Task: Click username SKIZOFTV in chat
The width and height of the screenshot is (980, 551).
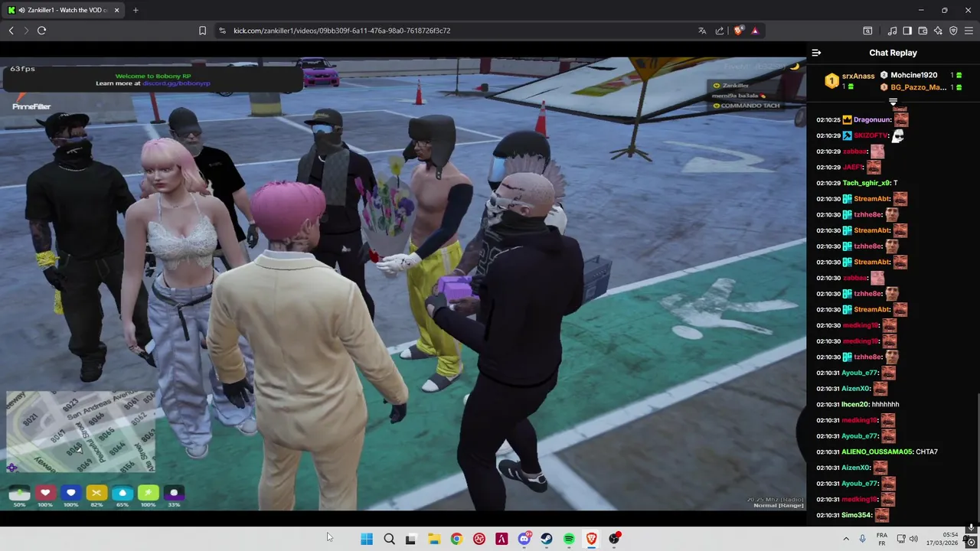Action: (870, 135)
